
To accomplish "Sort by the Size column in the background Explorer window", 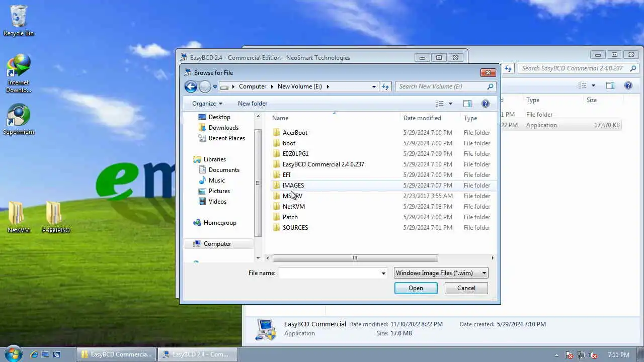I will (592, 100).
